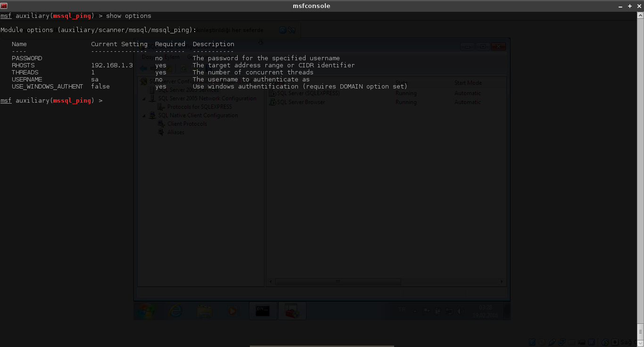Select the SQL Configuration Manager toolbox taskbar icon
Image resolution: width=644 pixels, height=347 pixels.
click(x=292, y=311)
